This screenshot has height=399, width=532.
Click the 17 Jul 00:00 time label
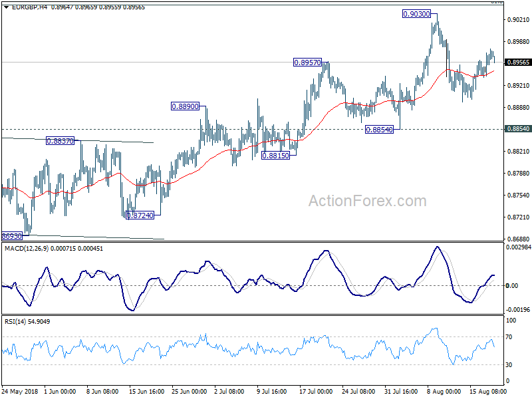coord(315,392)
